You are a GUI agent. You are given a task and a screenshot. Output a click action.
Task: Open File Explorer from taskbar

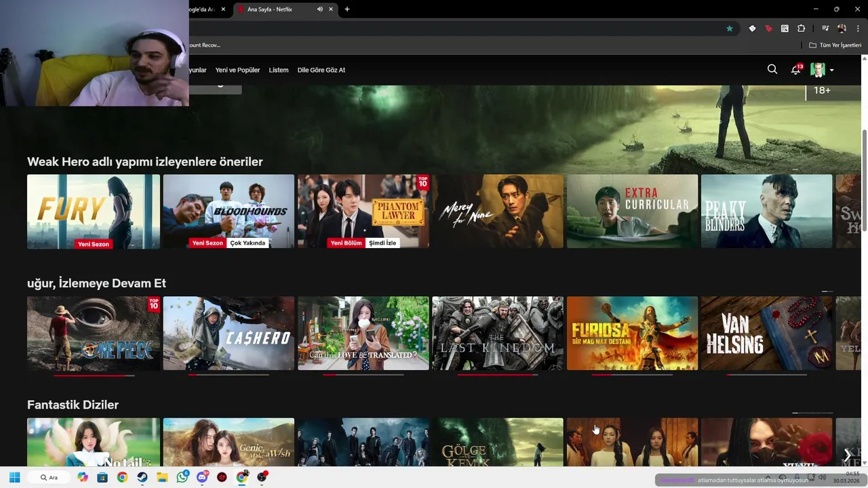coord(162,477)
